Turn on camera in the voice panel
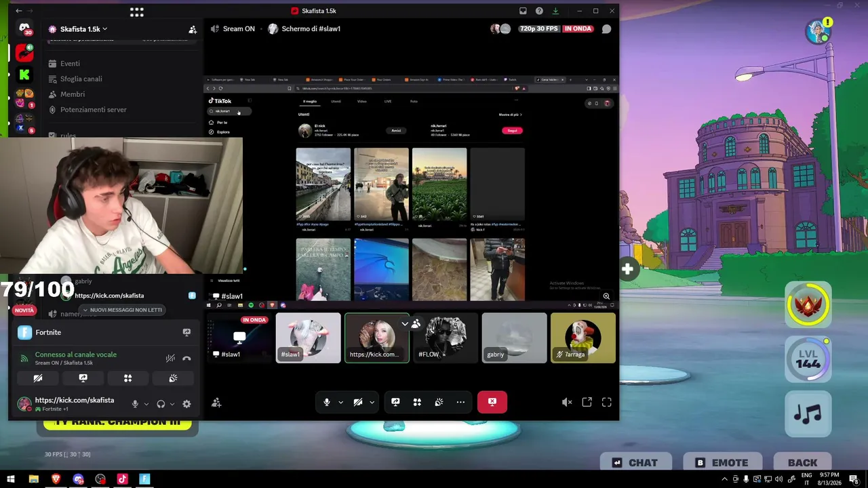 (38, 378)
